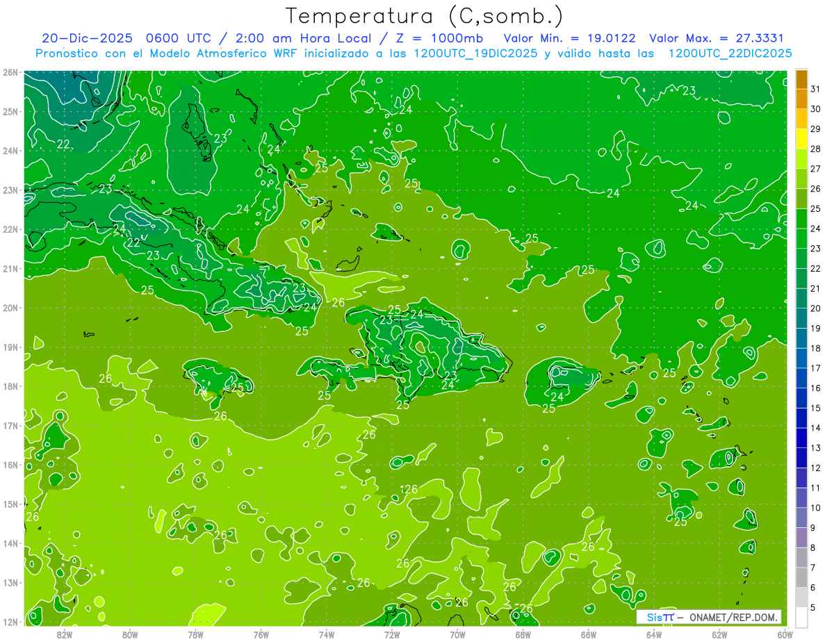834x644 pixels.
Task: Pick the dark blue swatch between 13 and 14
Action: point(801,438)
